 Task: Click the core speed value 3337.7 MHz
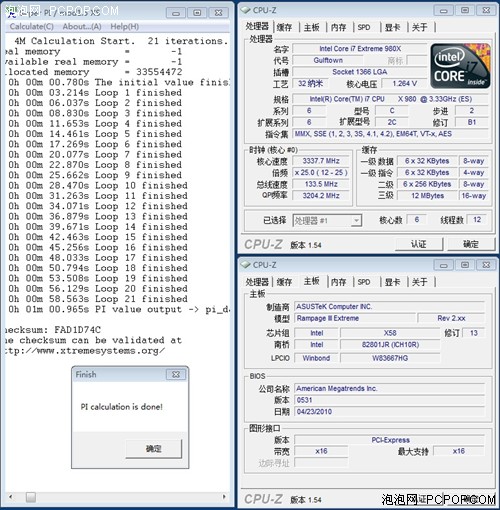point(321,161)
